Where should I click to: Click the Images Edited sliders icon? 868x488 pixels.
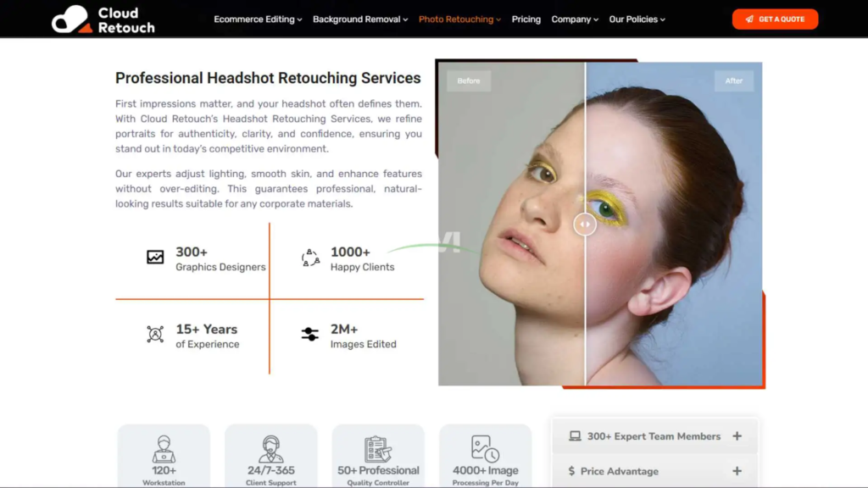click(310, 335)
